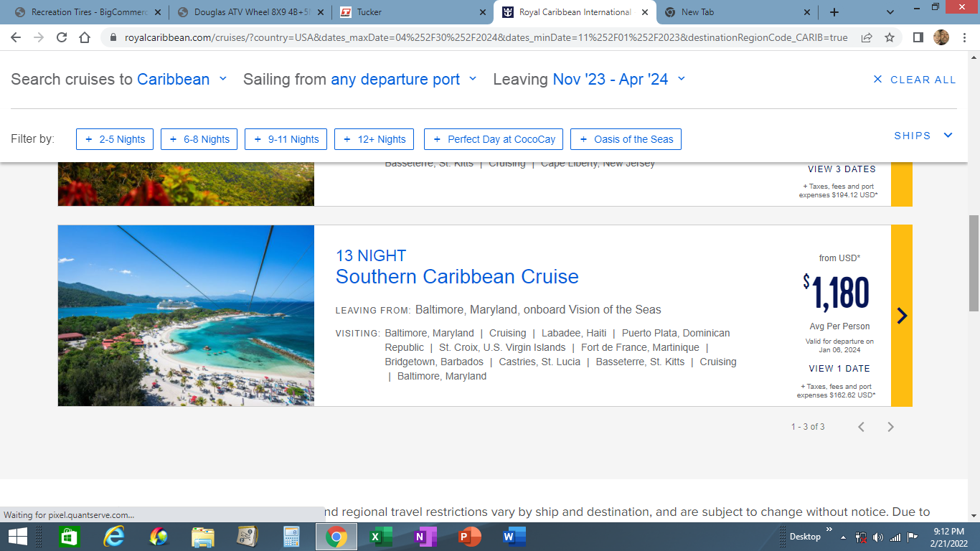Show hidden system tray icons
The image size is (980, 551).
(x=844, y=537)
